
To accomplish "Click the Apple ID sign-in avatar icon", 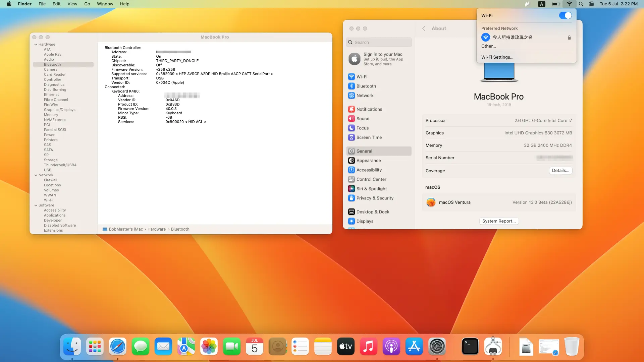I will click(354, 59).
